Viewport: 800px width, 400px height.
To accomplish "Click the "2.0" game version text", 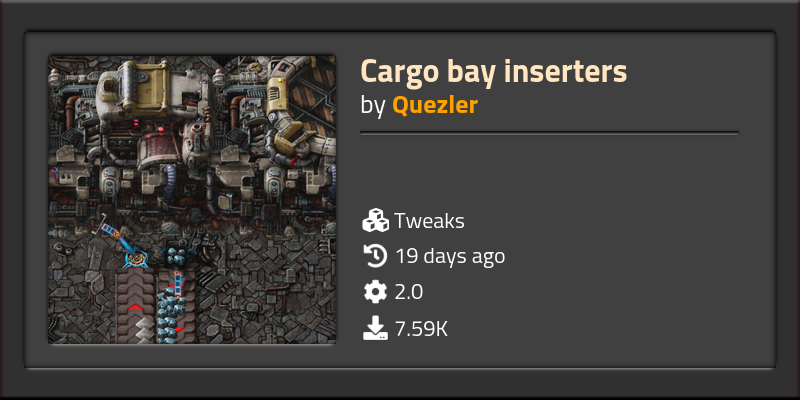I will (409, 292).
